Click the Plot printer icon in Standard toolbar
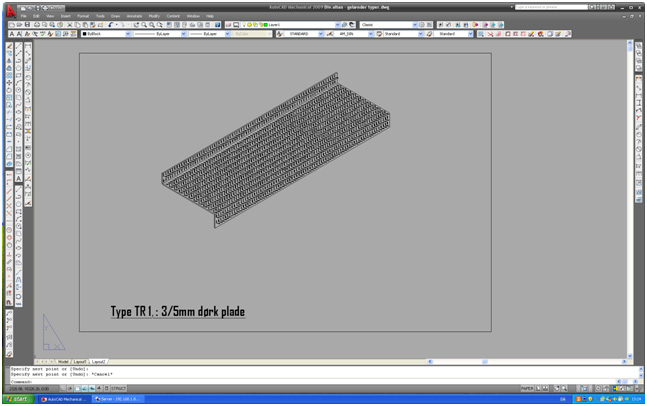Viewport: 647px width, 406px height. [37, 25]
